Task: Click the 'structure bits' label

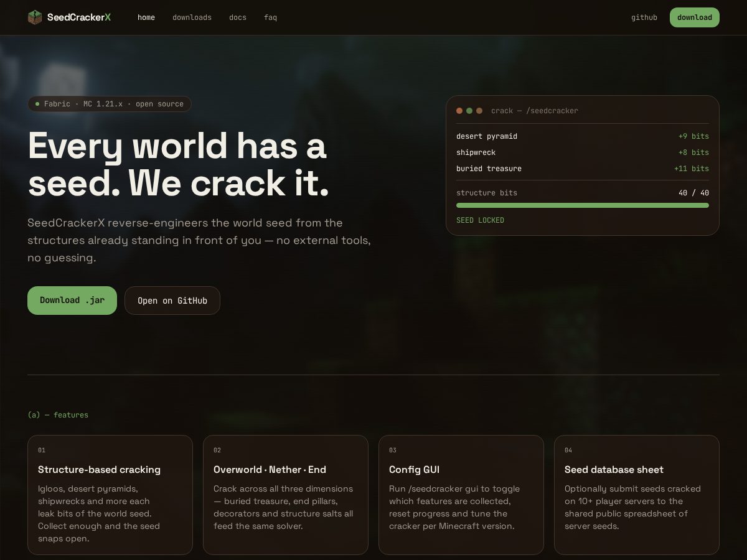Action: [x=487, y=193]
